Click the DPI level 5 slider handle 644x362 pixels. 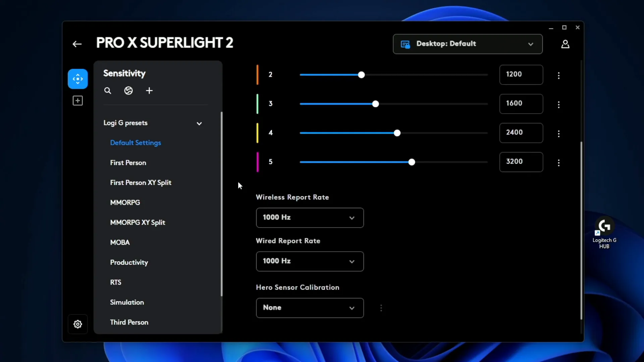(412, 162)
